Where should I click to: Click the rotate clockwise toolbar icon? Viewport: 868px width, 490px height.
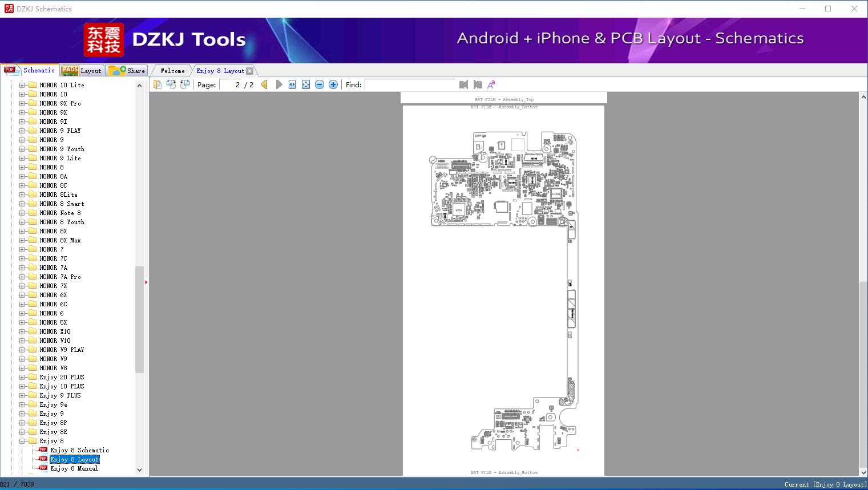185,84
